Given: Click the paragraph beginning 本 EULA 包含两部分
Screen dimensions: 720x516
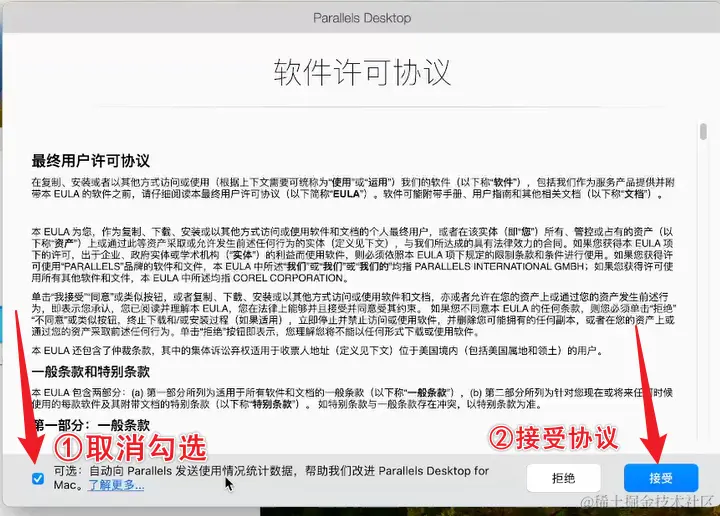Looking at the screenshot, I should tap(352, 398).
